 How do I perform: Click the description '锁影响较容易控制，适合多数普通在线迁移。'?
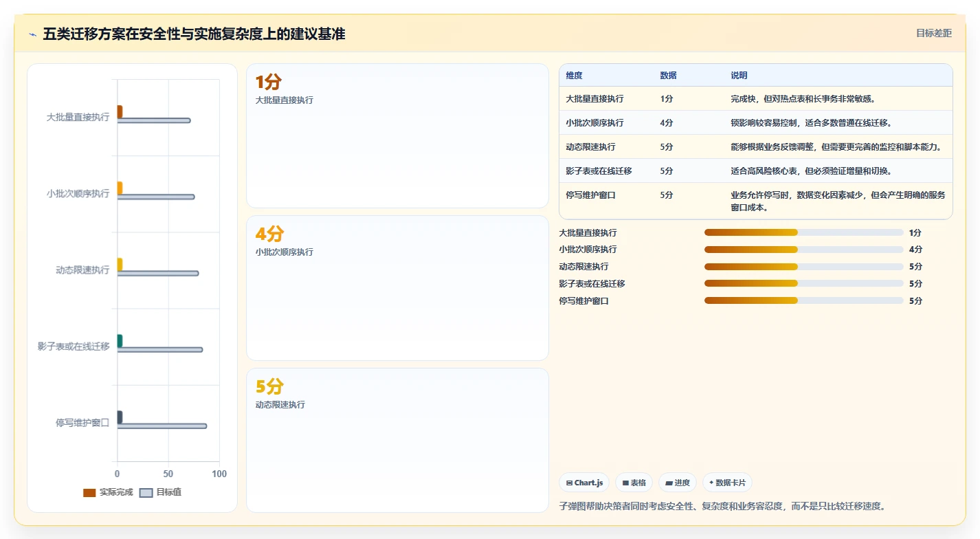[x=811, y=123]
